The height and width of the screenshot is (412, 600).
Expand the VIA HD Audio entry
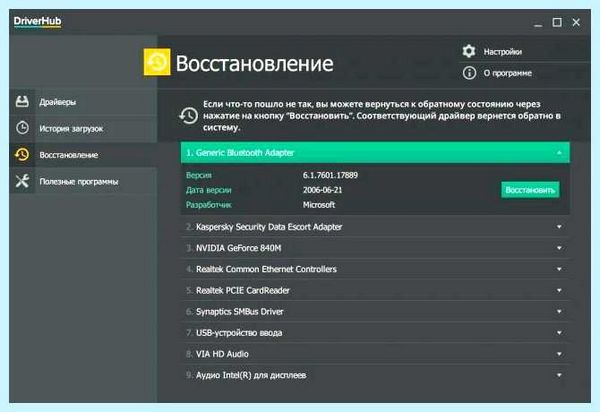[559, 354]
